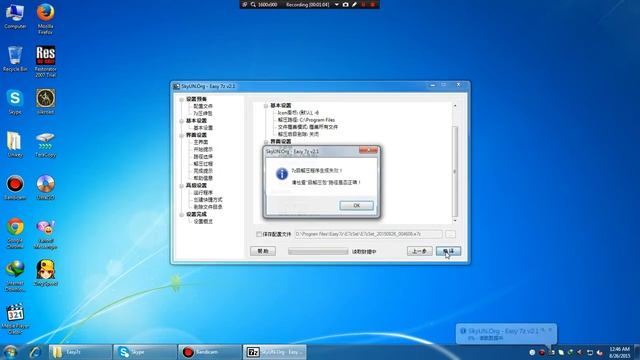
Task: Collapse the left-tree 基本设置 parent node
Action: tap(181, 121)
